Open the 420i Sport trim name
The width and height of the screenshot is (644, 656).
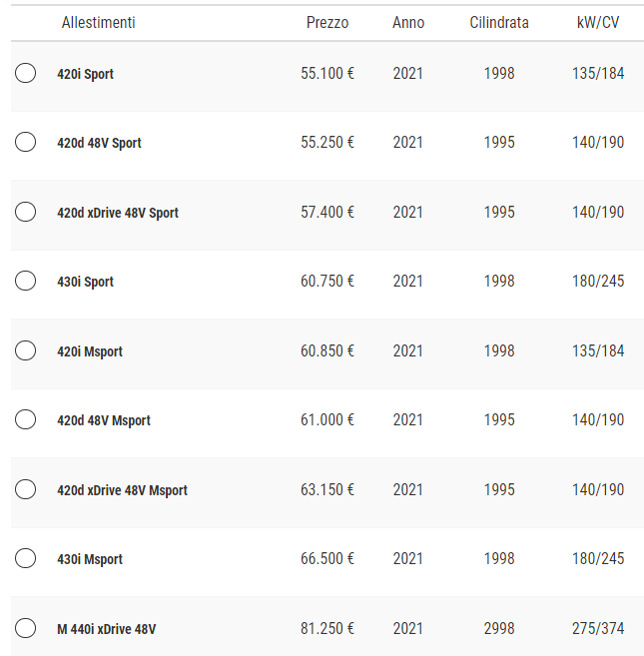pos(85,74)
